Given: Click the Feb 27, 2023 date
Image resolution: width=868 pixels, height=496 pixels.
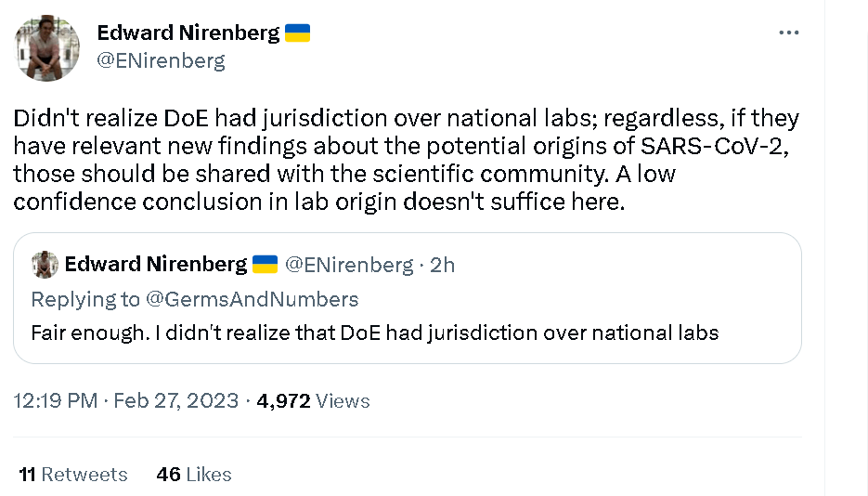Looking at the screenshot, I should [x=176, y=400].
